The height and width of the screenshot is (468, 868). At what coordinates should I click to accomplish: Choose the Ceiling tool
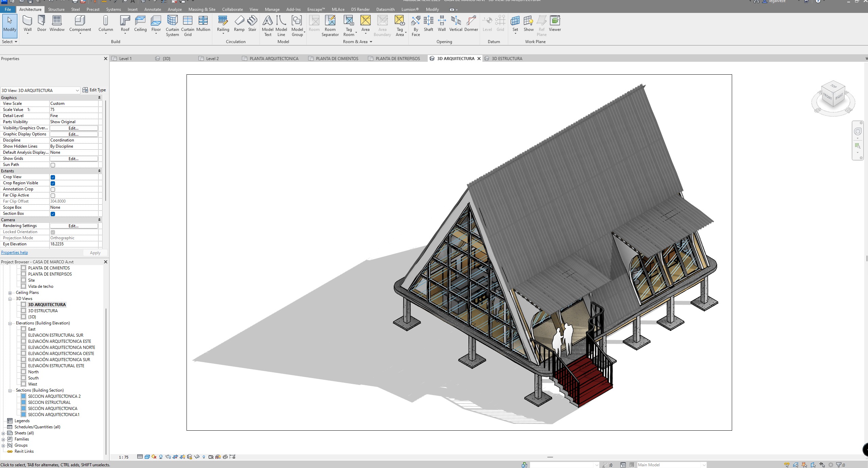(x=140, y=24)
